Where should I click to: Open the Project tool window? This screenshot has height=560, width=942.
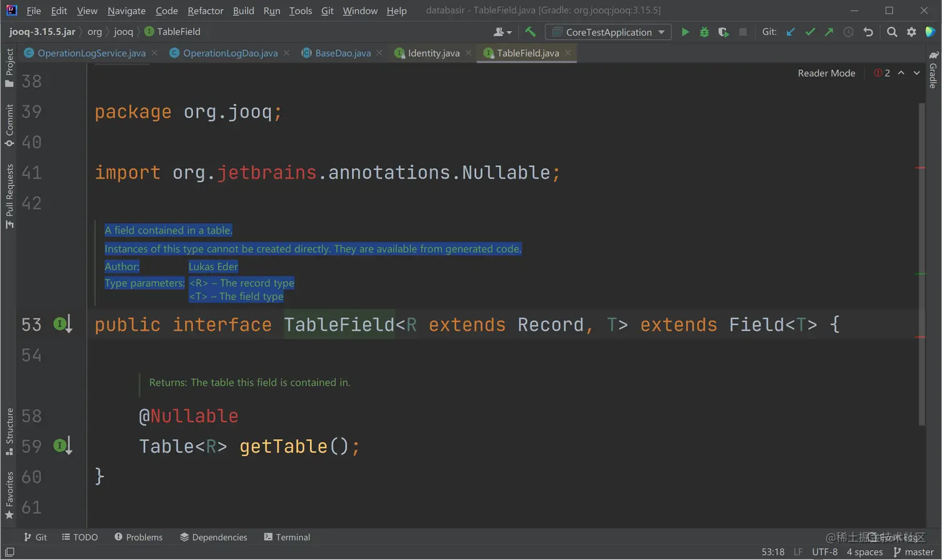[9, 67]
